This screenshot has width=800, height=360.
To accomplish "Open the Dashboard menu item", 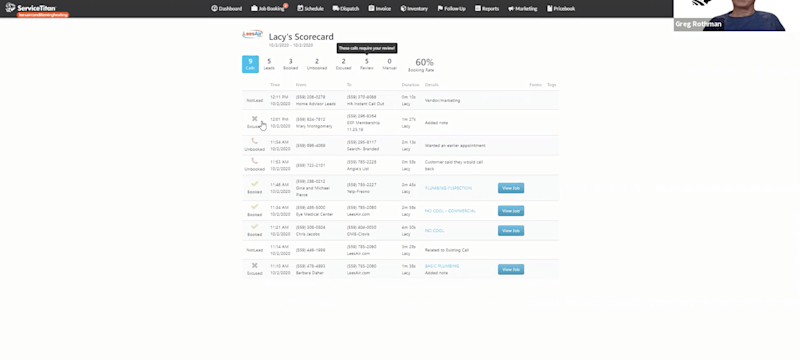I will point(227,9).
